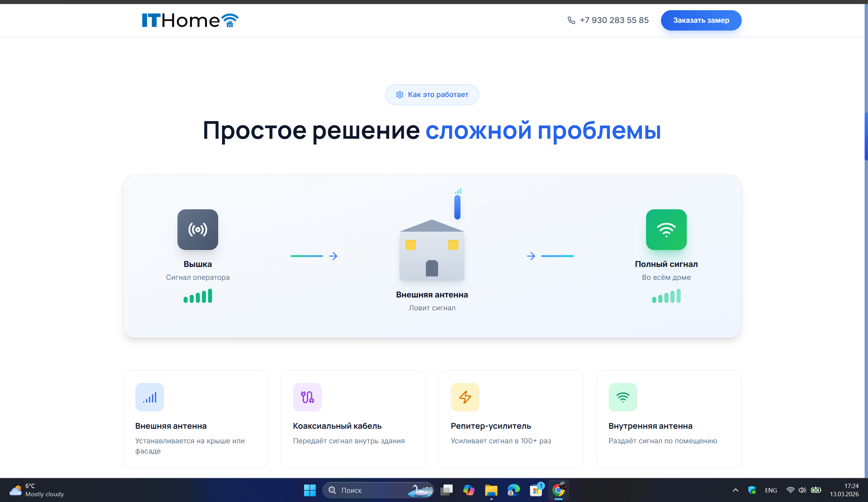Launch Copilot from the taskbar
The image size is (868, 502).
pyautogui.click(x=469, y=490)
